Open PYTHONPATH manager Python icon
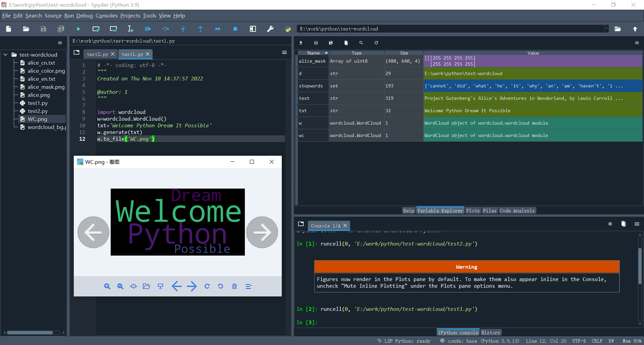This screenshot has width=644, height=345. tap(288, 29)
